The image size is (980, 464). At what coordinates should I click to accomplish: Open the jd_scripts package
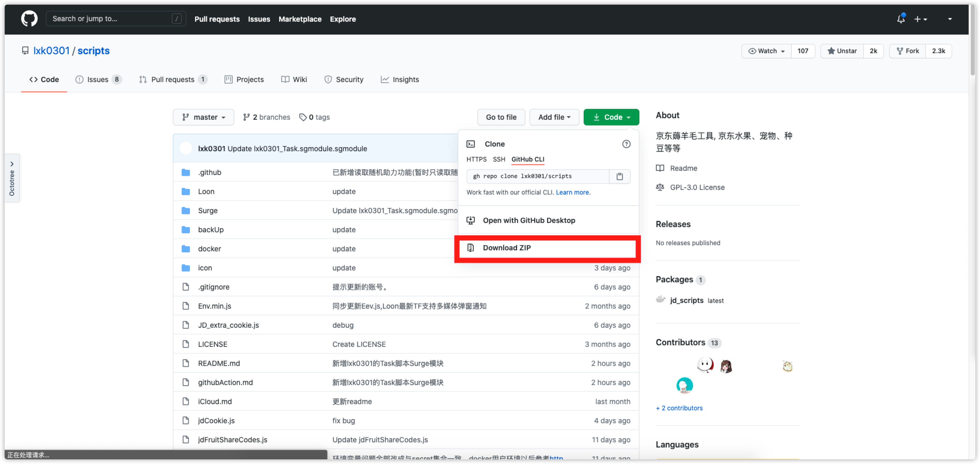[x=686, y=300]
